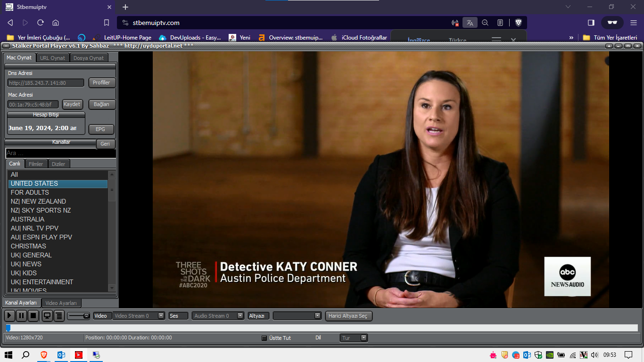The height and width of the screenshot is (362, 644).
Task: Select AUSTRALIA category
Action: pos(58,219)
